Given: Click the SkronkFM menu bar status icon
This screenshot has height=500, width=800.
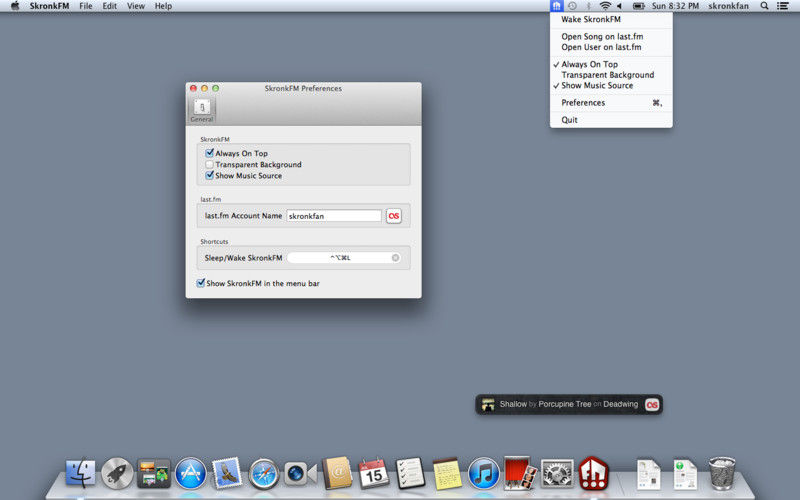Looking at the screenshot, I should pos(556,6).
